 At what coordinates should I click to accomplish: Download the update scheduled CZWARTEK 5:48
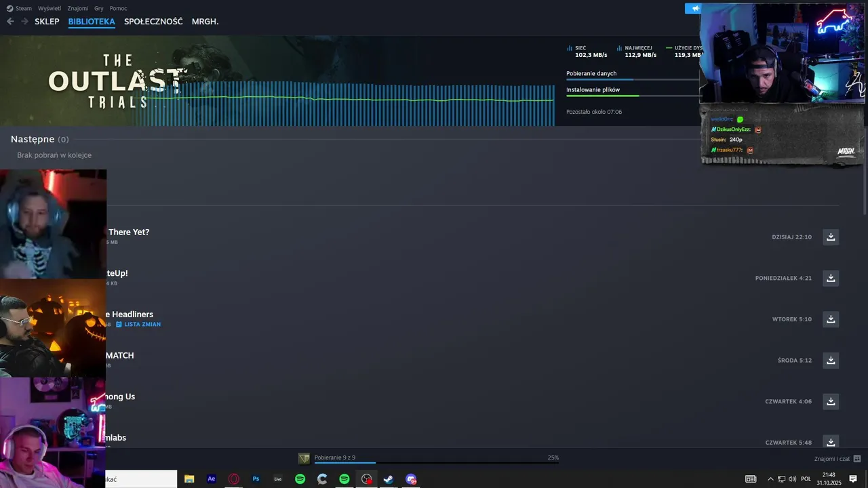(831, 442)
